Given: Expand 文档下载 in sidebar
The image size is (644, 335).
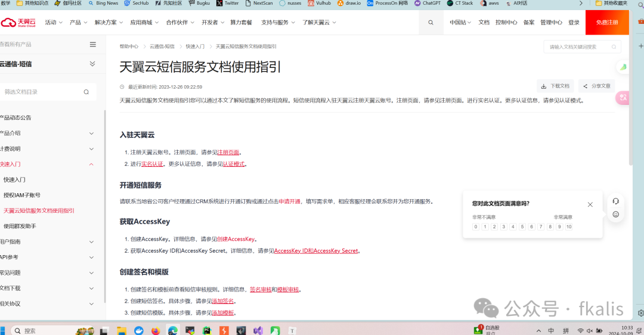Looking at the screenshot, I should point(91,289).
